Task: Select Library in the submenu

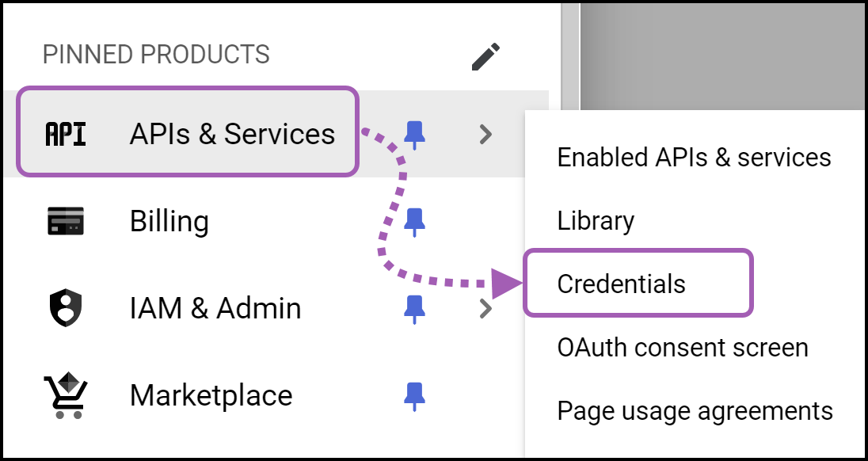Action: pos(596,221)
